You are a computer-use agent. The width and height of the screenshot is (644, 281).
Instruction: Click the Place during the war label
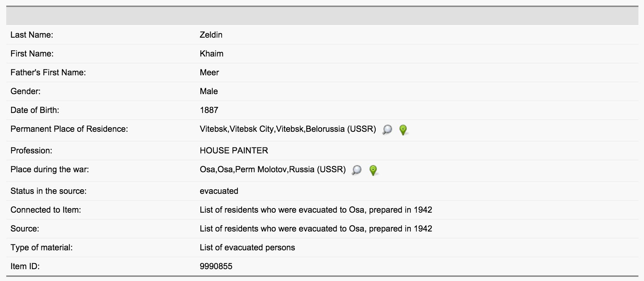[x=50, y=169]
